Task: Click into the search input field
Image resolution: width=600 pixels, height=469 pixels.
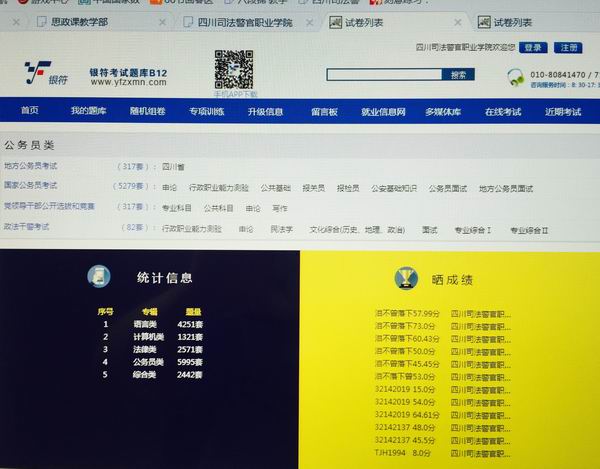Action: pos(384,75)
